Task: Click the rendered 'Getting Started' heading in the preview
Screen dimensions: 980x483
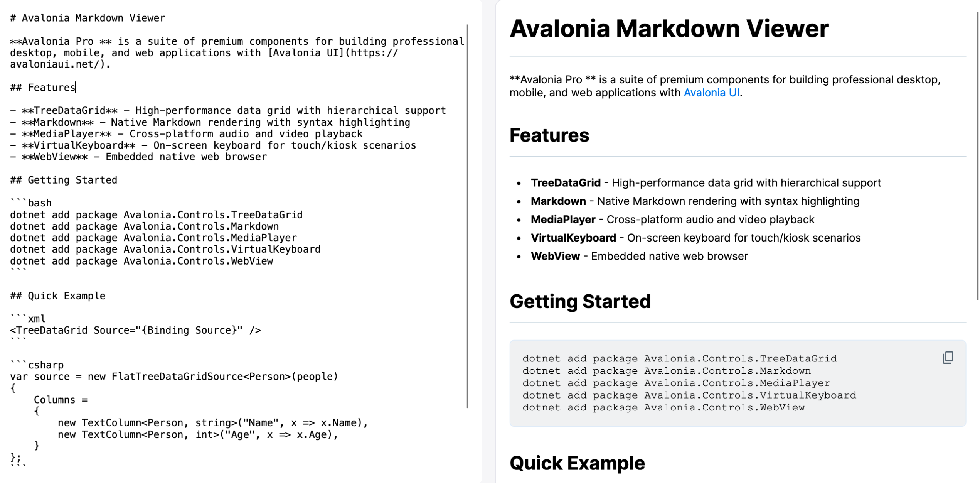Action: pos(580,301)
